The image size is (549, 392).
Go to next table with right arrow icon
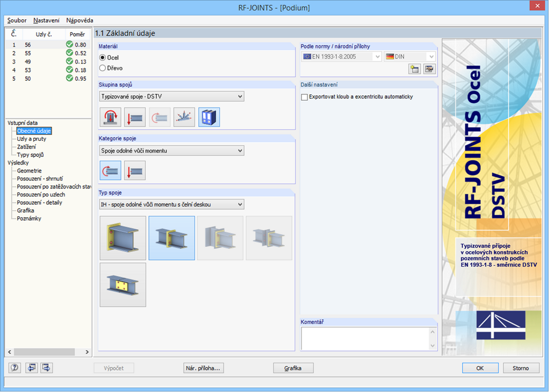click(x=47, y=368)
